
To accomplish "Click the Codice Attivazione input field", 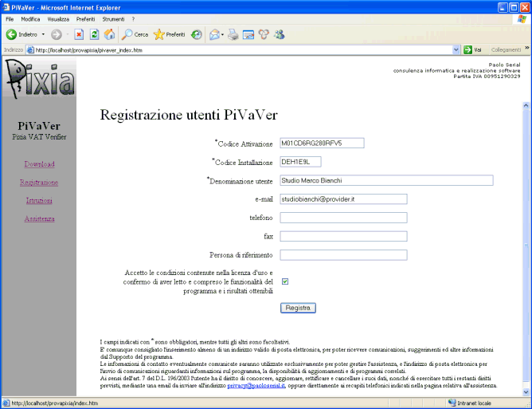I will [322, 143].
